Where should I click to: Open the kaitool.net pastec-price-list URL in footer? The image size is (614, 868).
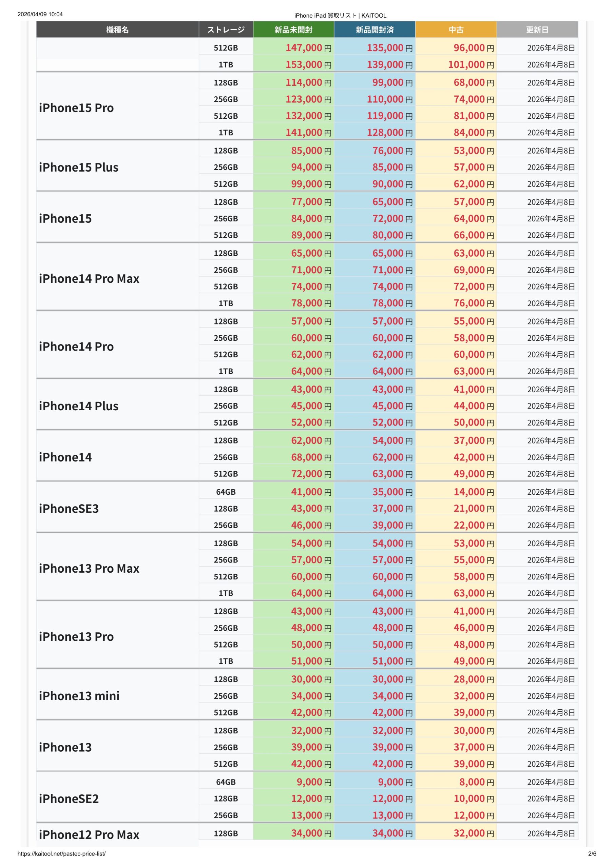[61, 854]
